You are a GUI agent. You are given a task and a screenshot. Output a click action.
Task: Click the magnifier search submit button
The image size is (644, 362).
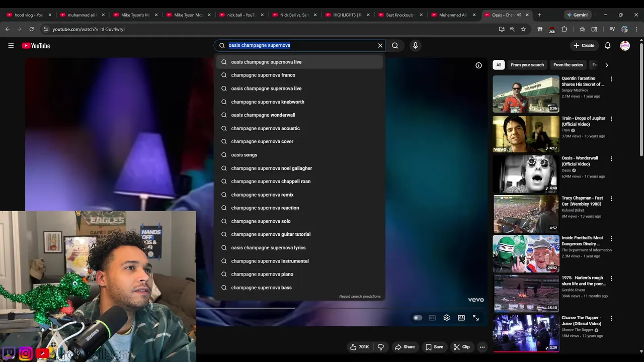point(395,45)
